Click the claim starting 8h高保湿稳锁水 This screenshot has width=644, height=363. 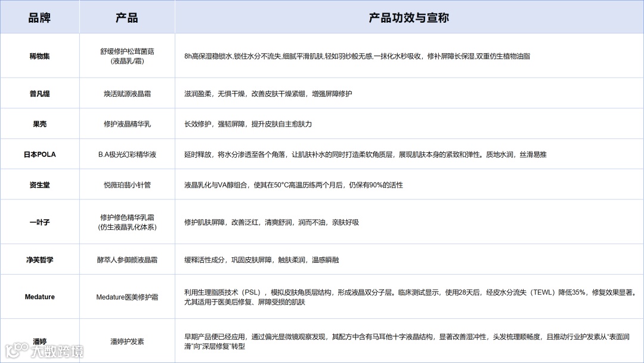point(357,56)
